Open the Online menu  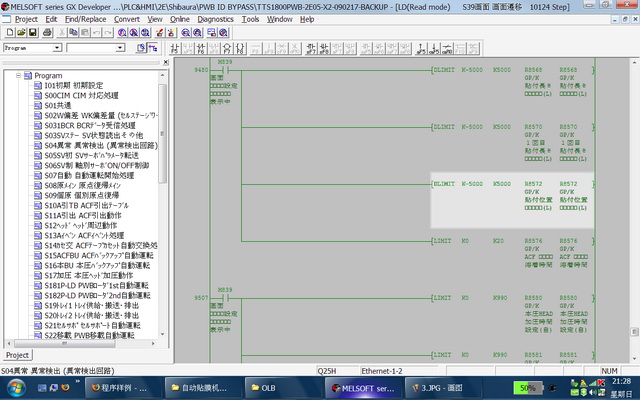(180, 19)
